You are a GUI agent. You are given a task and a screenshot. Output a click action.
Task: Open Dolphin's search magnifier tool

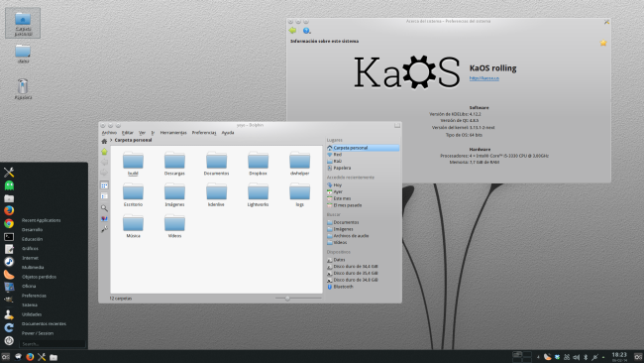[104, 208]
